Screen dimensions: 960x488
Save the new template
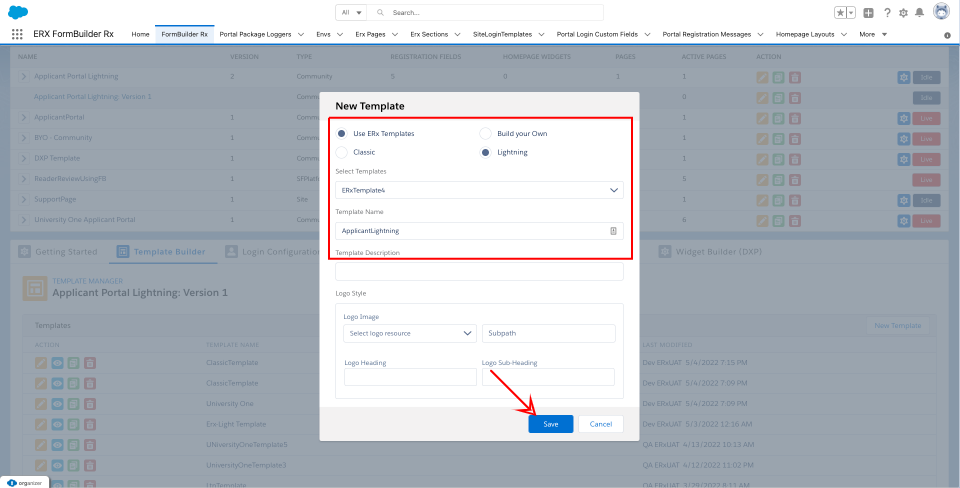coord(551,424)
